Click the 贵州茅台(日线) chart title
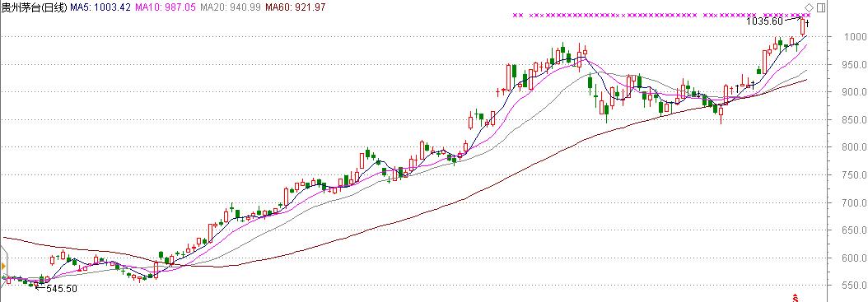This screenshot has height=302, width=868. coord(35,7)
